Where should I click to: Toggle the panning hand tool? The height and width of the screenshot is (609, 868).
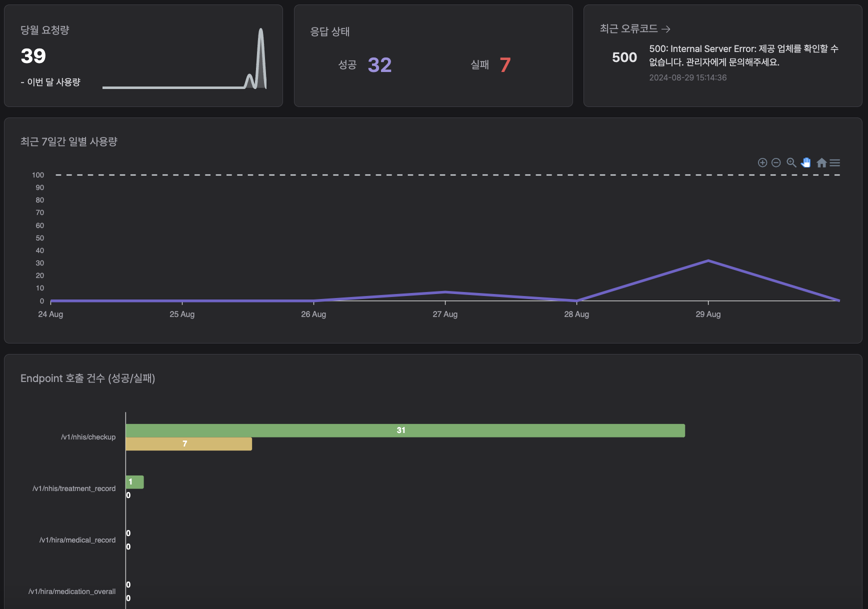[x=806, y=162]
